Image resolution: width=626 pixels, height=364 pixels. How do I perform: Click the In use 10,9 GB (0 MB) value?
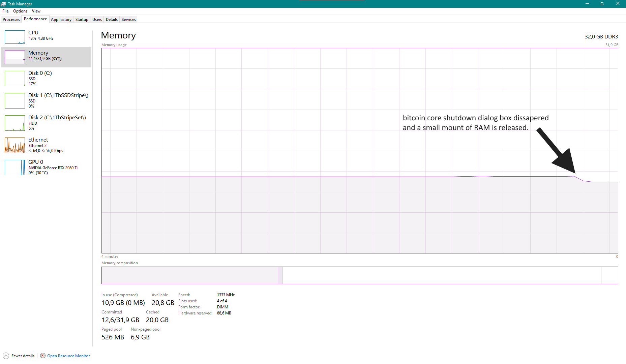click(123, 303)
